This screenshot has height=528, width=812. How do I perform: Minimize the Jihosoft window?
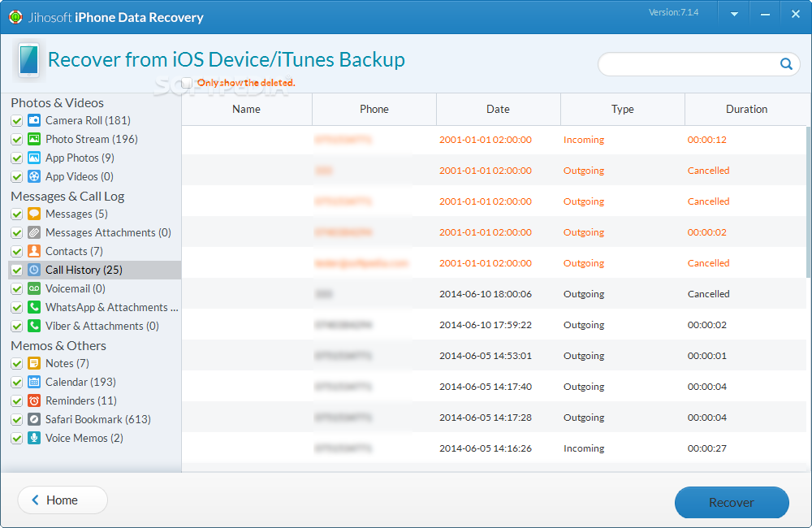pos(765,15)
